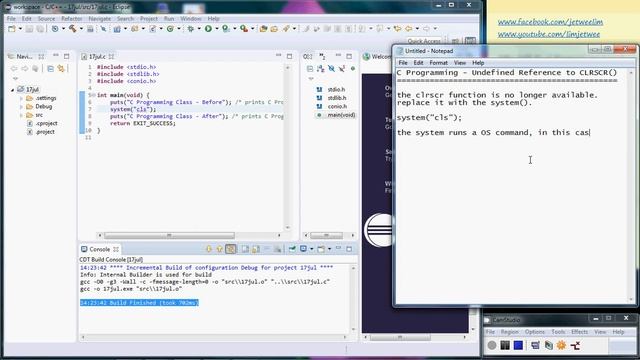The image size is (640, 360).
Task: Close the 17jul.c editor tab
Action: [x=111, y=56]
